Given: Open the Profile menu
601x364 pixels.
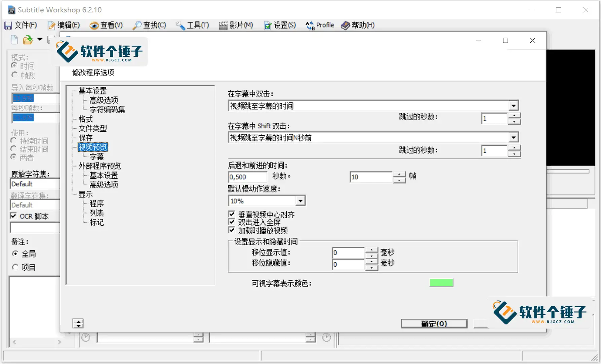Looking at the screenshot, I should [320, 25].
